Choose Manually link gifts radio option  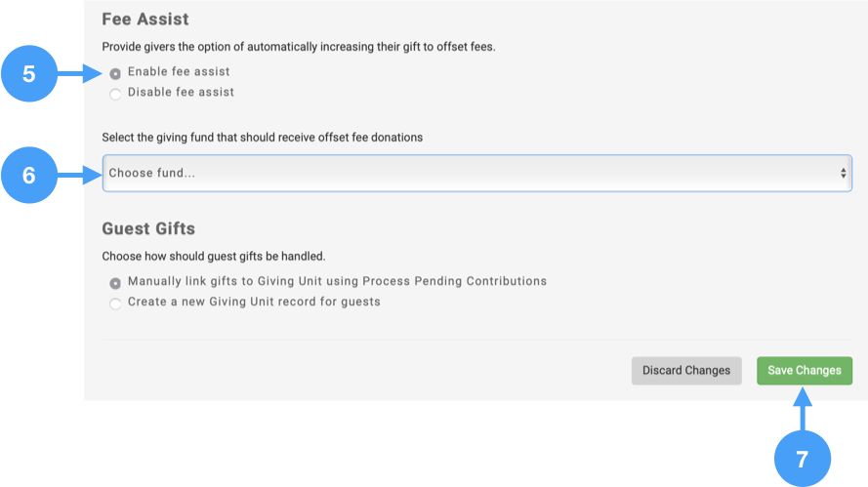pos(116,282)
